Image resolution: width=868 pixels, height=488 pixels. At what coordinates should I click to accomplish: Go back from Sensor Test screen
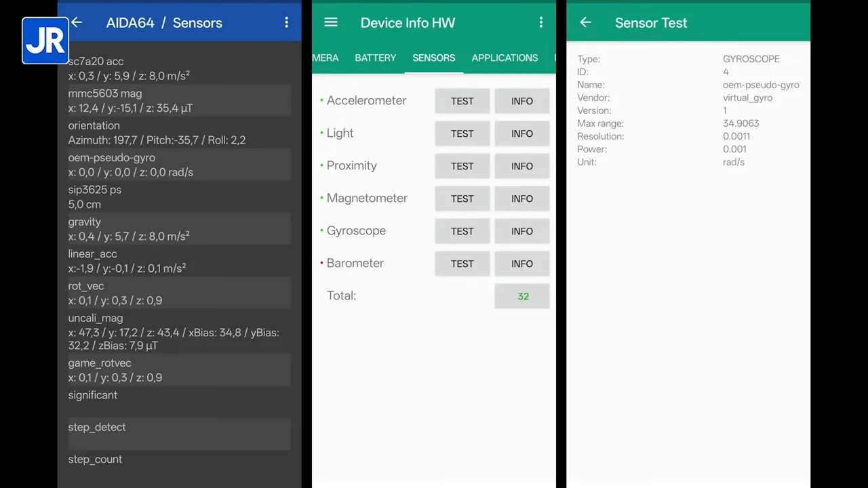[586, 22]
